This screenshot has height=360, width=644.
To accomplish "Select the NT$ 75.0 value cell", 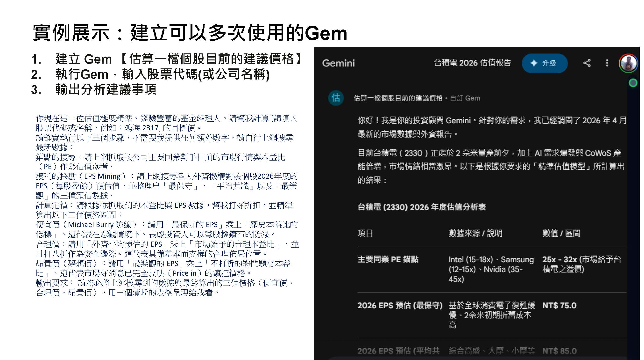I will 559,305.
